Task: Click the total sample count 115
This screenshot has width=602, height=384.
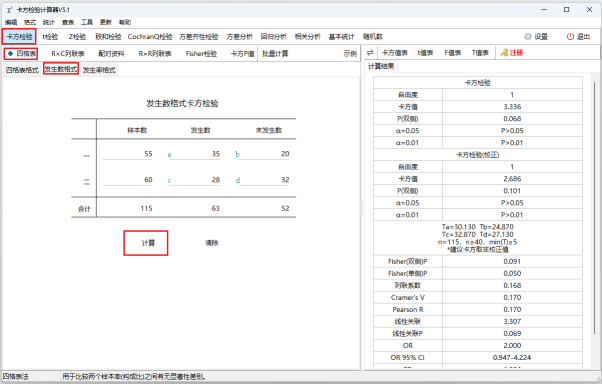Action: click(x=146, y=209)
